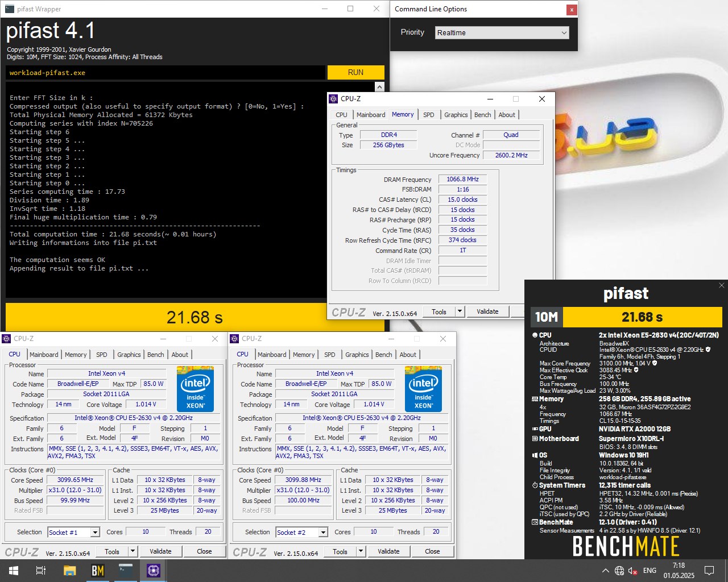This screenshot has height=582, width=728.
Task: Open Task View from the taskbar
Action: [x=41, y=571]
